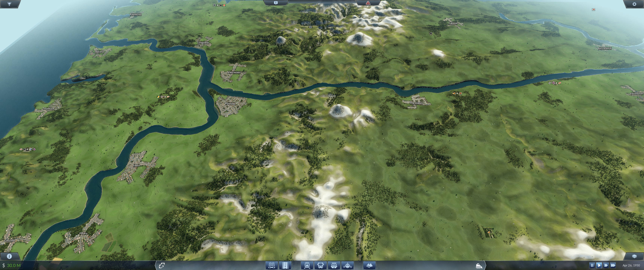Open the ship vehicle manager
Screen dimensions: 644x270
334,265
